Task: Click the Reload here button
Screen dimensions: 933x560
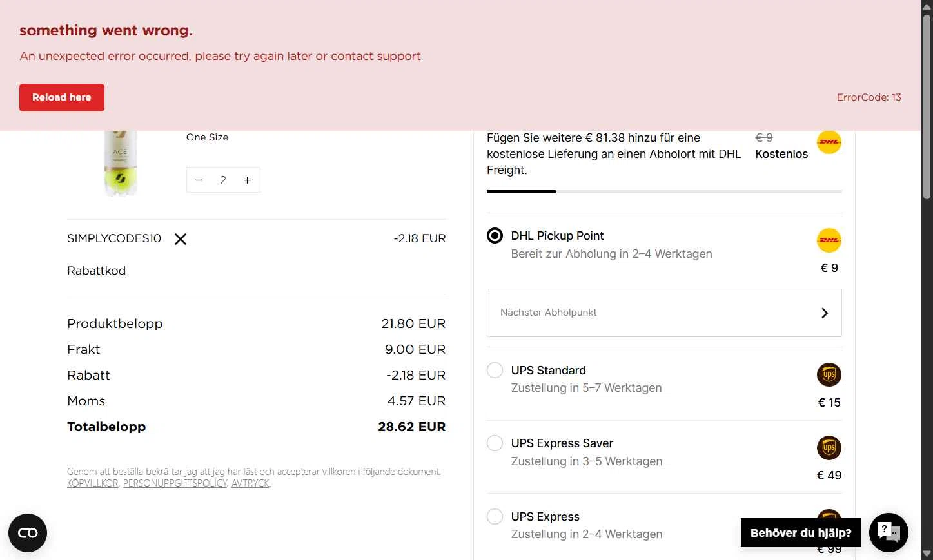Action: 62,97
